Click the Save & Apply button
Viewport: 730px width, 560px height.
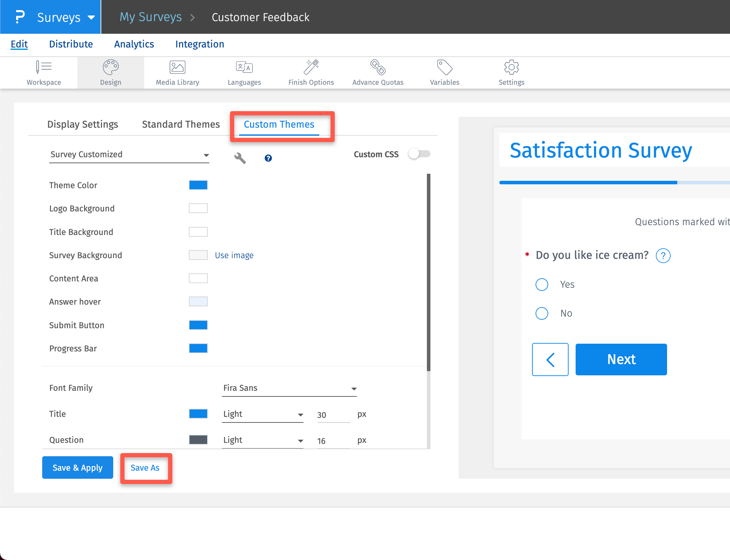coord(77,467)
